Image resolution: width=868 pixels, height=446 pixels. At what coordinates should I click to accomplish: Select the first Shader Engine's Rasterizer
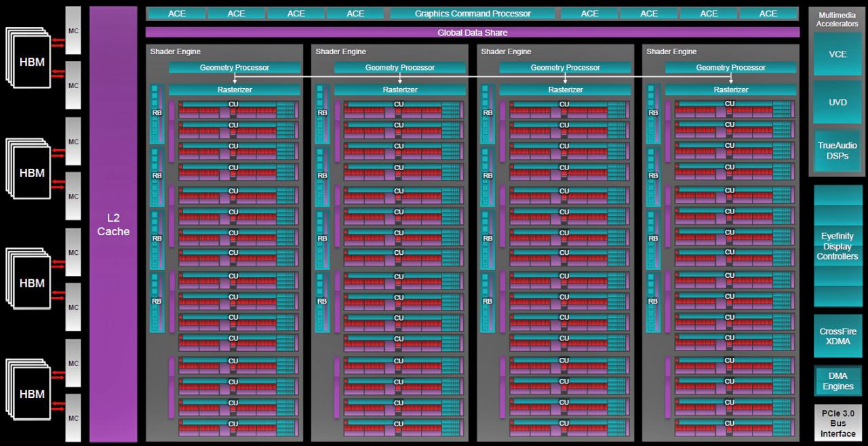pyautogui.click(x=235, y=89)
